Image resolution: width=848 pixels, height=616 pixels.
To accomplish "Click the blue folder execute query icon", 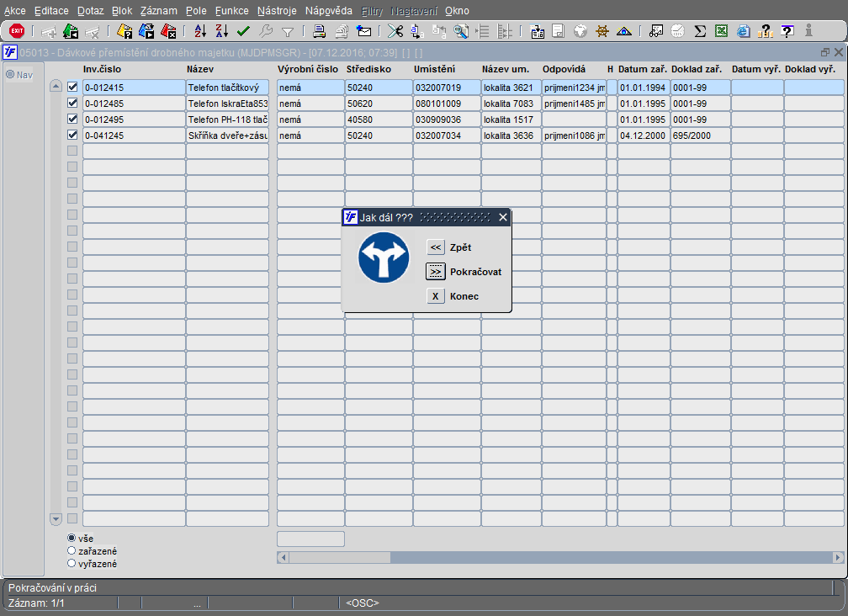I will [146, 31].
